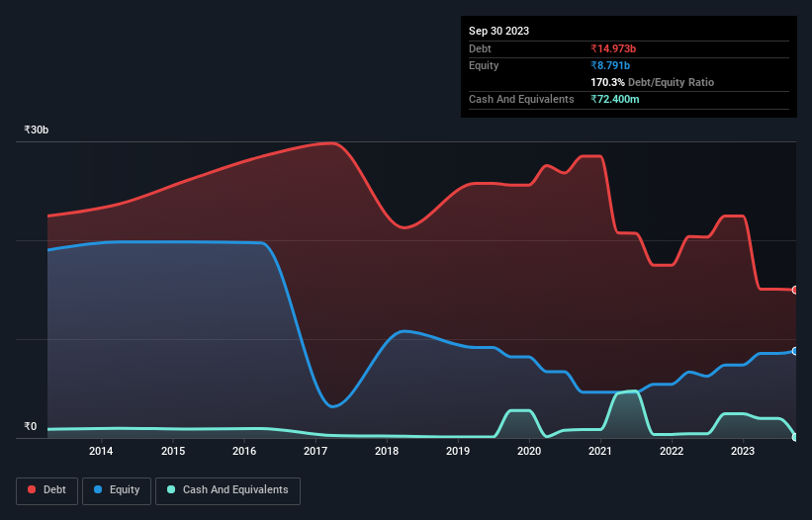This screenshot has width=812, height=520.
Task: Select the Debt endpoint marker on the chart
Action: click(x=795, y=290)
